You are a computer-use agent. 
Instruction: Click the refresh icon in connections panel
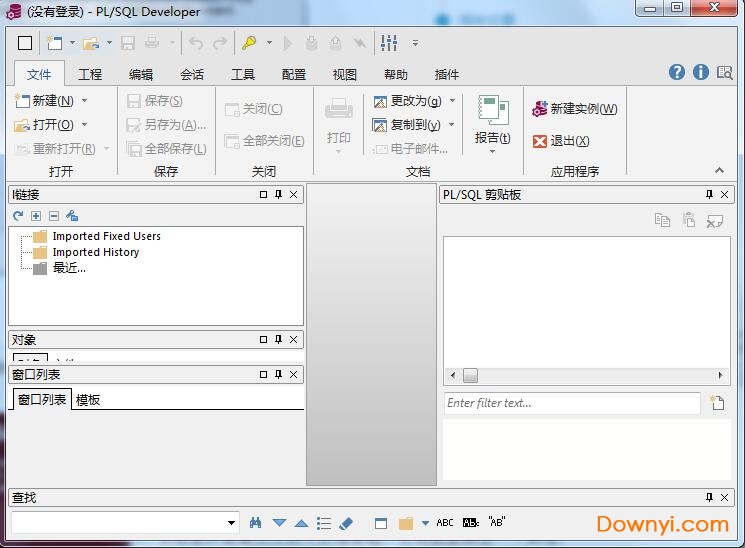click(18, 216)
